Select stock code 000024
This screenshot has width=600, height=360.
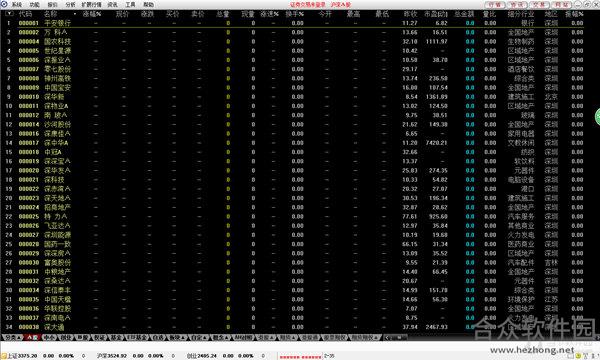(x=29, y=207)
